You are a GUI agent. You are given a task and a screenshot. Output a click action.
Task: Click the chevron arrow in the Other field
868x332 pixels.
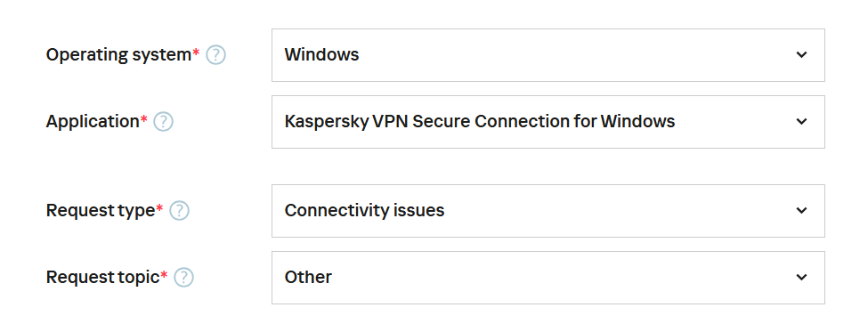pyautogui.click(x=801, y=277)
